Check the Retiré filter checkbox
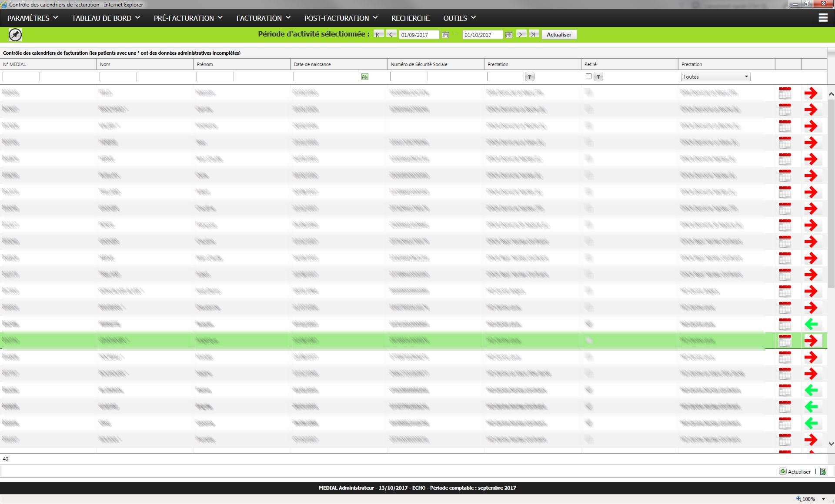This screenshot has height=504, width=835. (588, 76)
